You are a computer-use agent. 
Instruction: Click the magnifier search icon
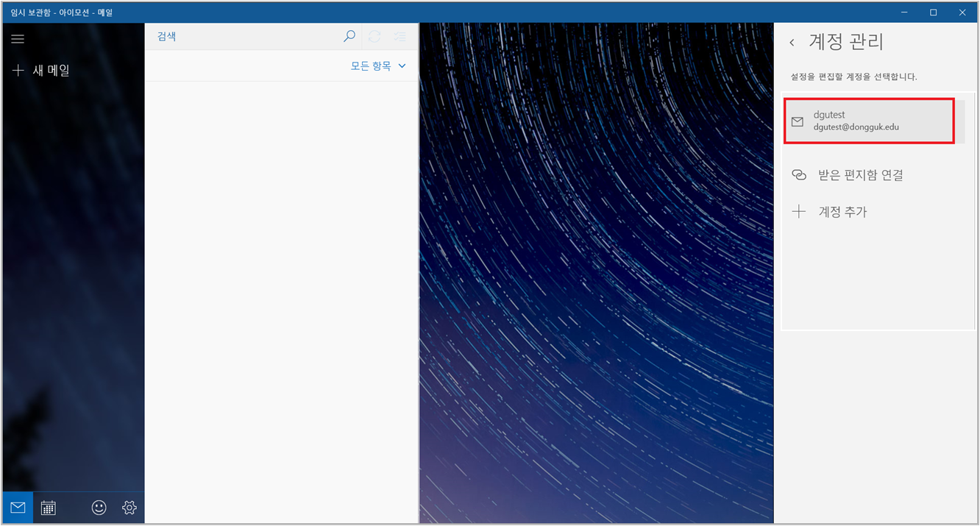point(349,36)
